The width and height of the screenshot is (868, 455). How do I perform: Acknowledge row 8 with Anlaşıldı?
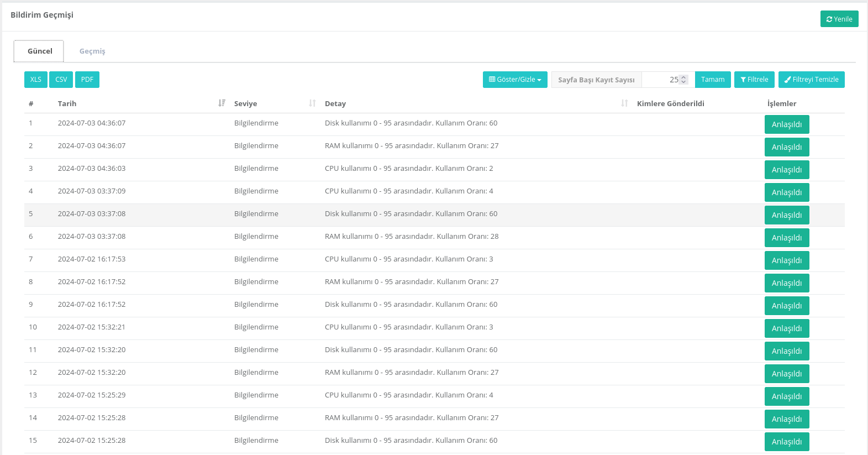pos(787,283)
